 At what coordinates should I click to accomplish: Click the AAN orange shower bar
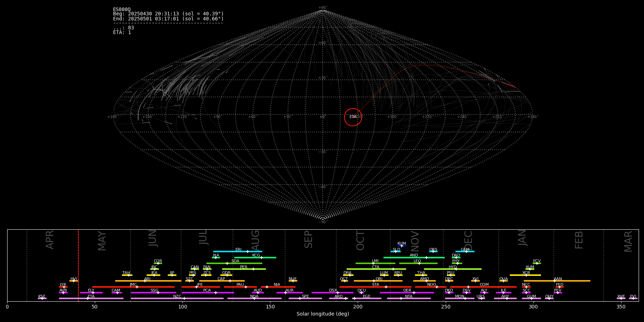click(x=557, y=281)
